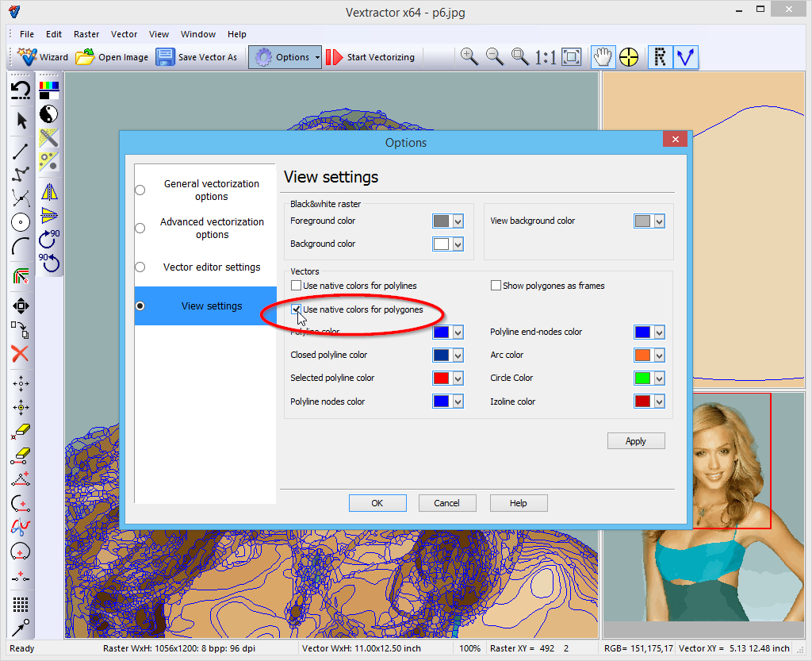Select Vector editor settings radio option
The image size is (812, 661).
(140, 267)
